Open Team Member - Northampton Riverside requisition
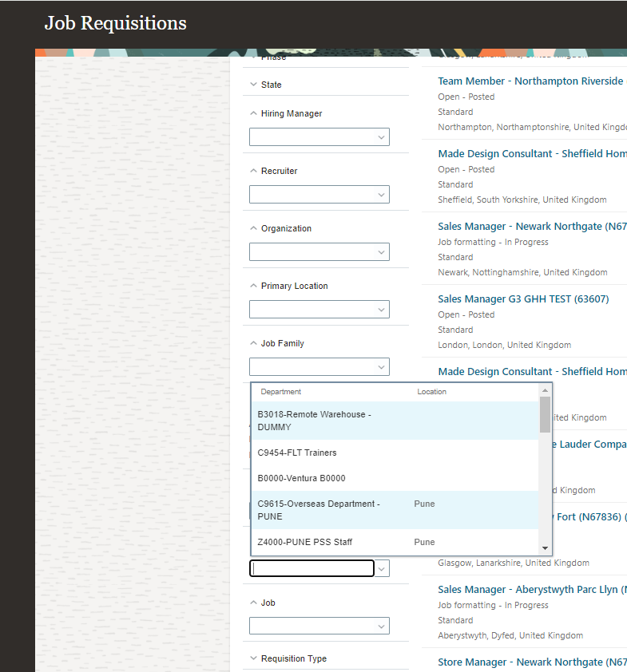This screenshot has width=627, height=672. tap(532, 81)
